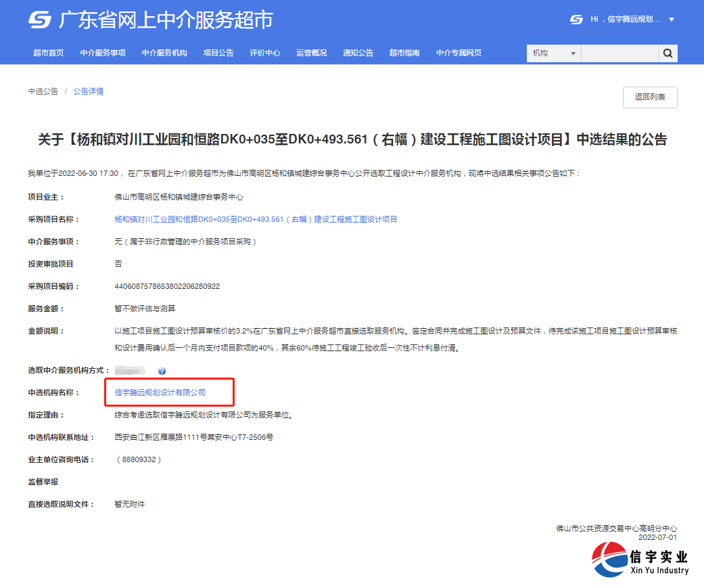The width and height of the screenshot is (704, 588).
Task: Click the search magnifier icon
Action: 667,53
